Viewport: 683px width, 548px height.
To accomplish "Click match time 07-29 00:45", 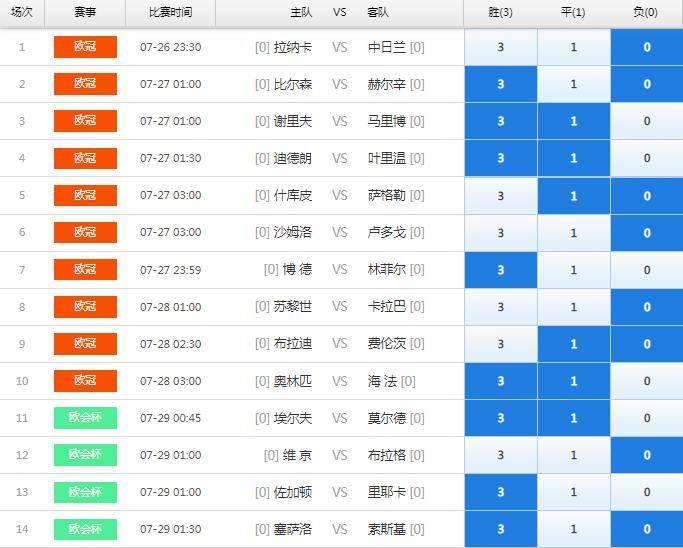I will point(171,418).
